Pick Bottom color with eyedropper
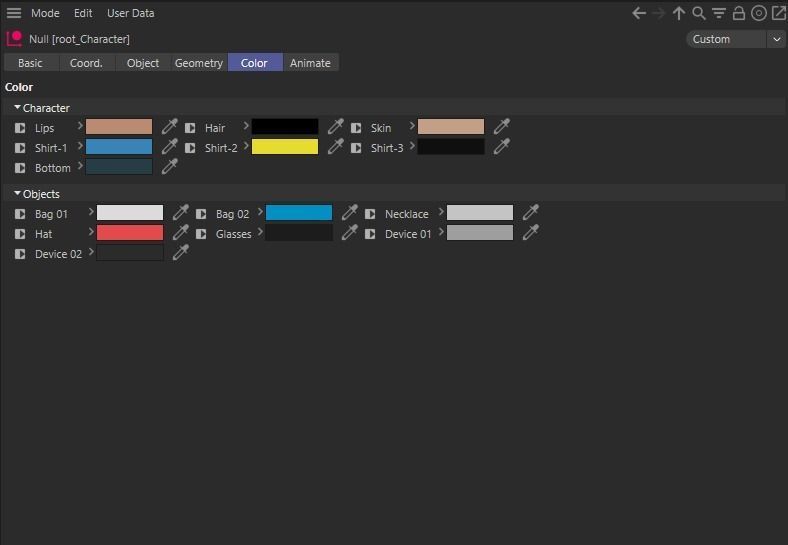 coord(169,167)
